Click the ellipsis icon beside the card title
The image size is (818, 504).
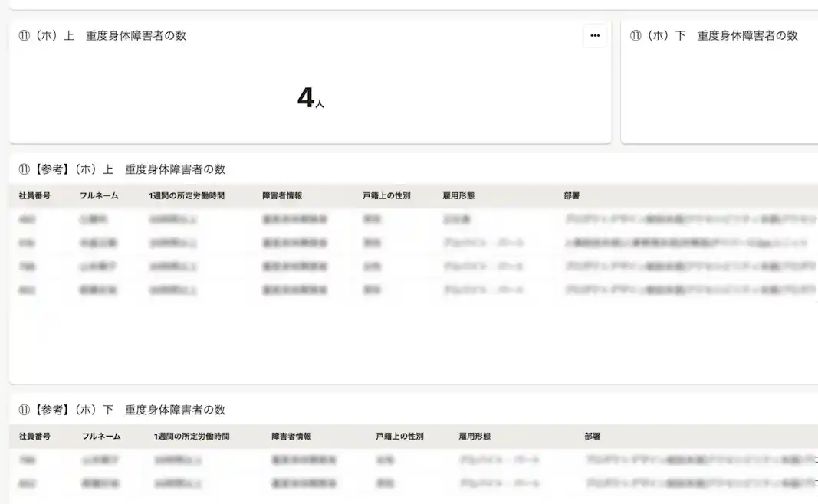[x=594, y=35]
